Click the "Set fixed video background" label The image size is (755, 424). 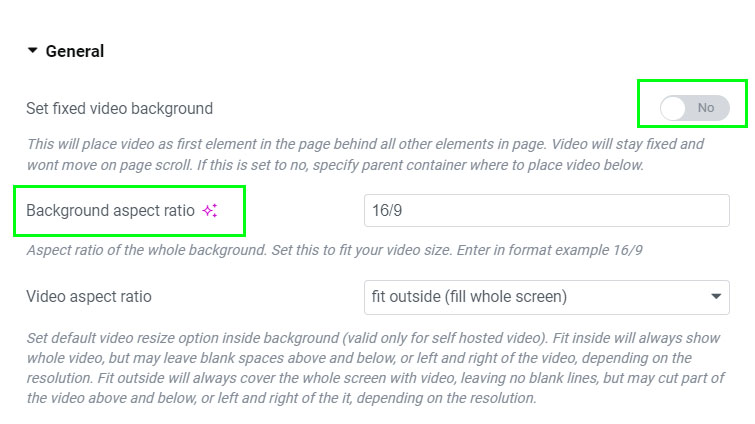coord(119,108)
